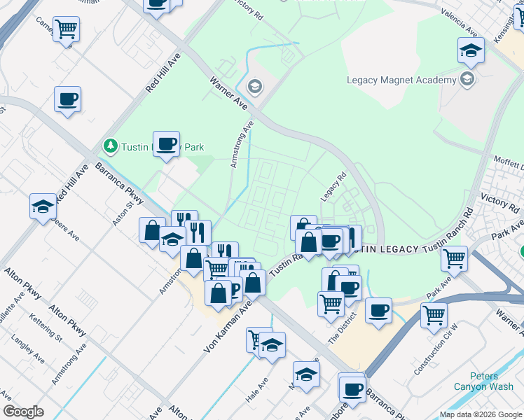524x420 pixels.
Task: Select coffee cup marker covering Tustin Legacy Park label
Action: (167, 145)
